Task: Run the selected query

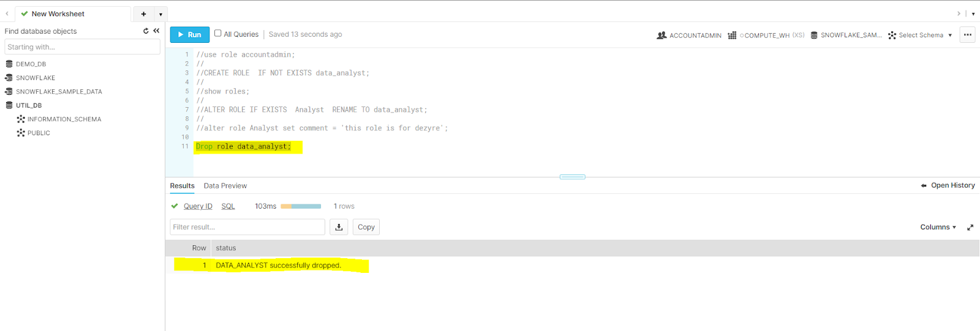Action: [x=189, y=35]
